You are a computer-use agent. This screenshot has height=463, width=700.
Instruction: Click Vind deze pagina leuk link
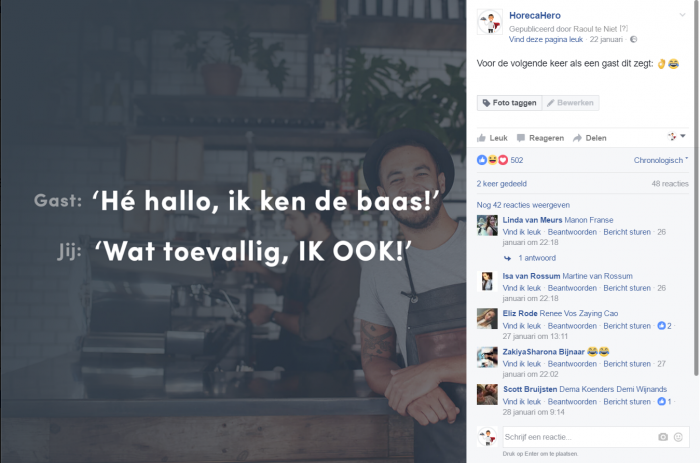click(546, 39)
